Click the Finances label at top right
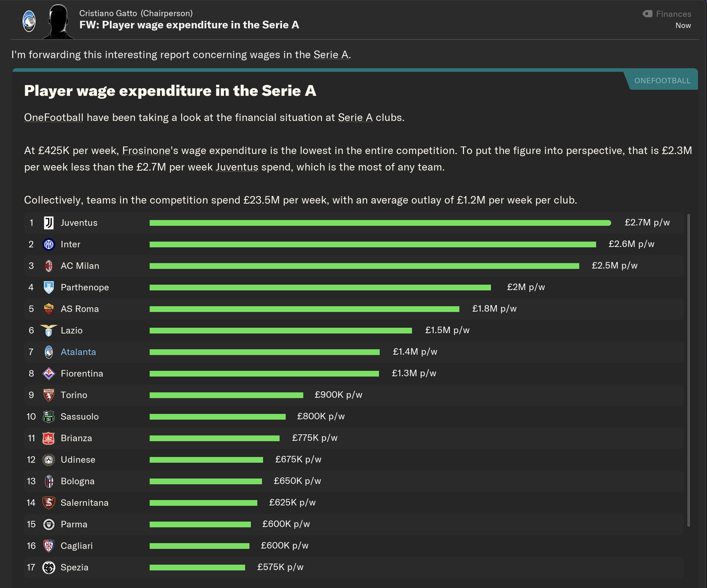 [x=674, y=14]
